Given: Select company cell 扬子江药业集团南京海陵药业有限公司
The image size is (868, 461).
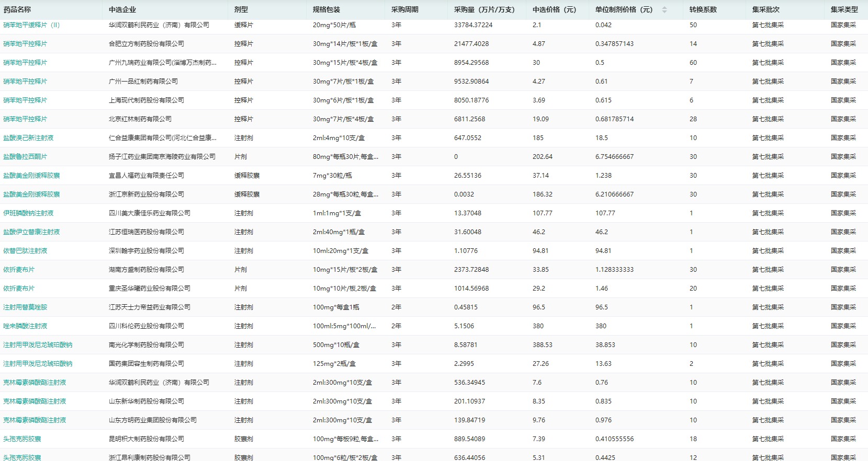Looking at the screenshot, I should [x=162, y=157].
